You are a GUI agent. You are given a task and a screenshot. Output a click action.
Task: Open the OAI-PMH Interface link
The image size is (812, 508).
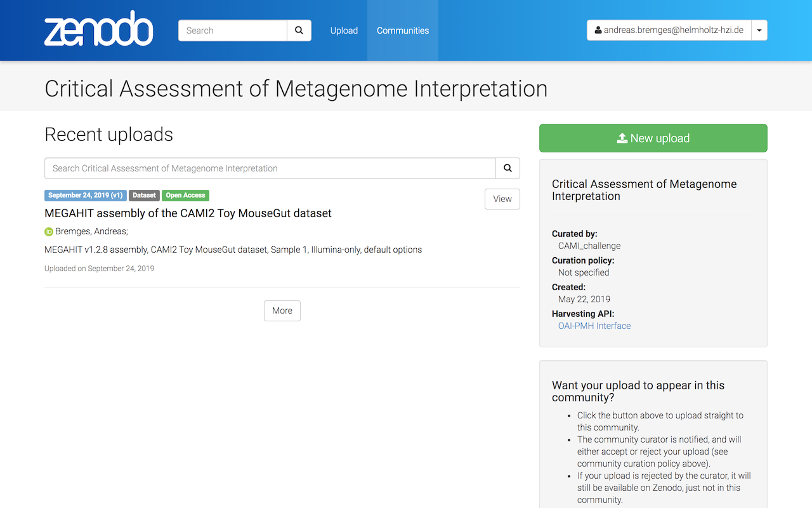[x=594, y=326]
